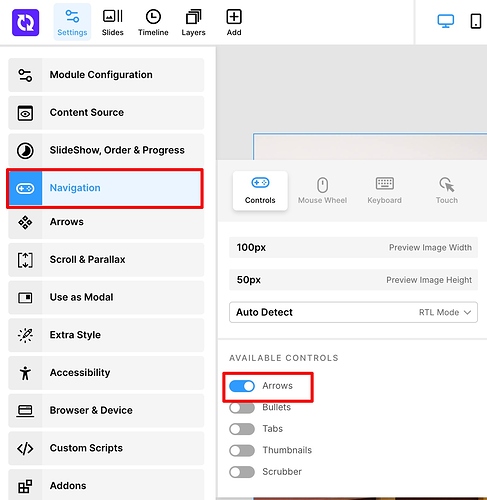Viewport: 487px width, 500px height.
Task: Turn on the Scrubber toggle
Action: (x=242, y=472)
